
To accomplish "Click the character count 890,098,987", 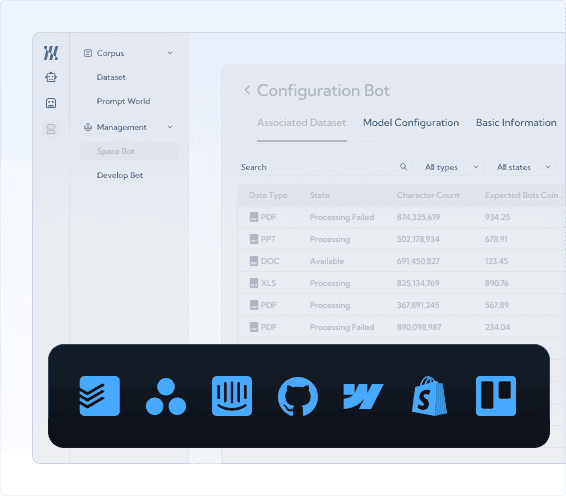I will [419, 327].
